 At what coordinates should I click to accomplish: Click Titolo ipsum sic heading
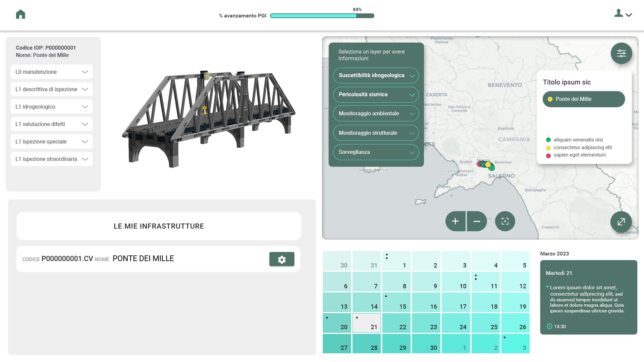coord(567,82)
